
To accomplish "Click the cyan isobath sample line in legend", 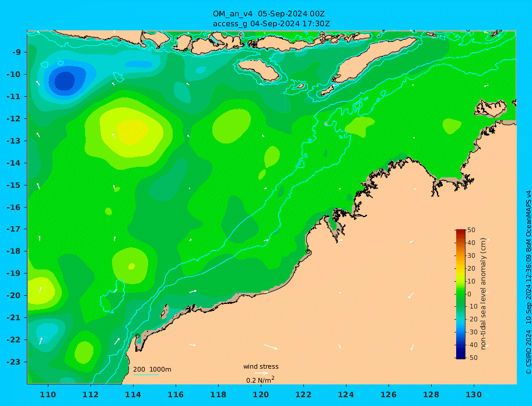I will [x=146, y=375].
